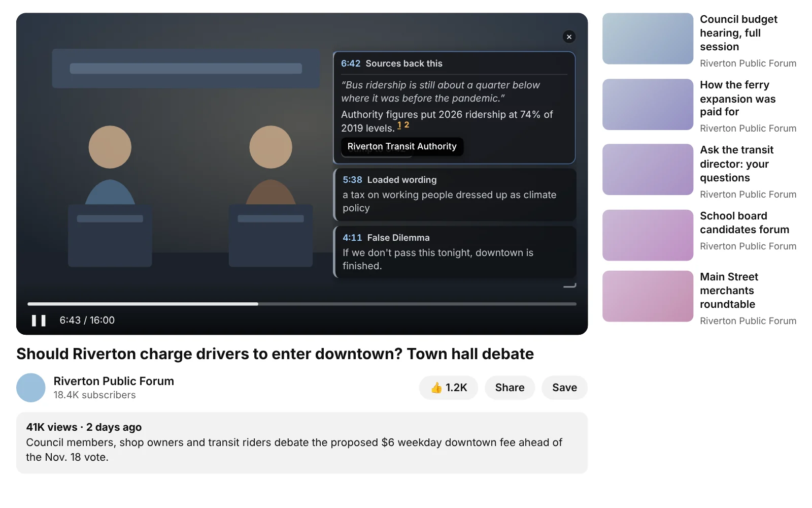Click channel name under Main Street roundtable
Screen dimensions: 812x508
pyautogui.click(x=748, y=321)
